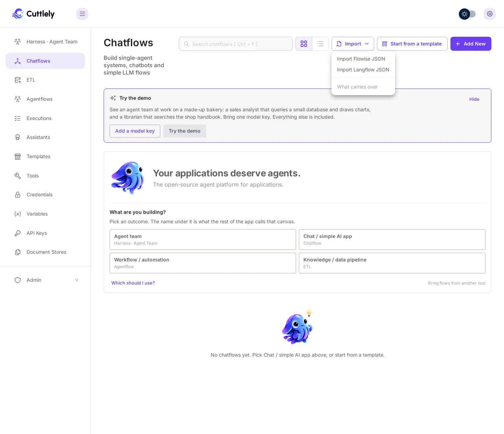
Task: Focus the Search chatflows field
Action: click(236, 44)
